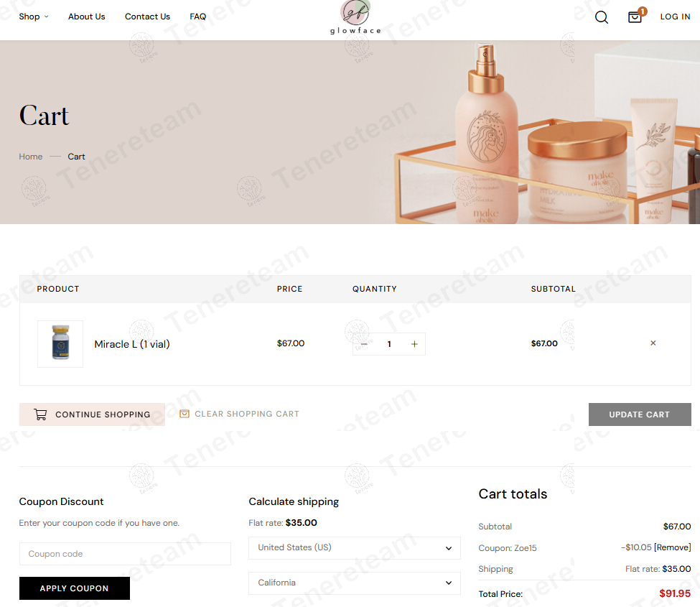
Task: Increase quantity with the plus button
Action: 414,344
